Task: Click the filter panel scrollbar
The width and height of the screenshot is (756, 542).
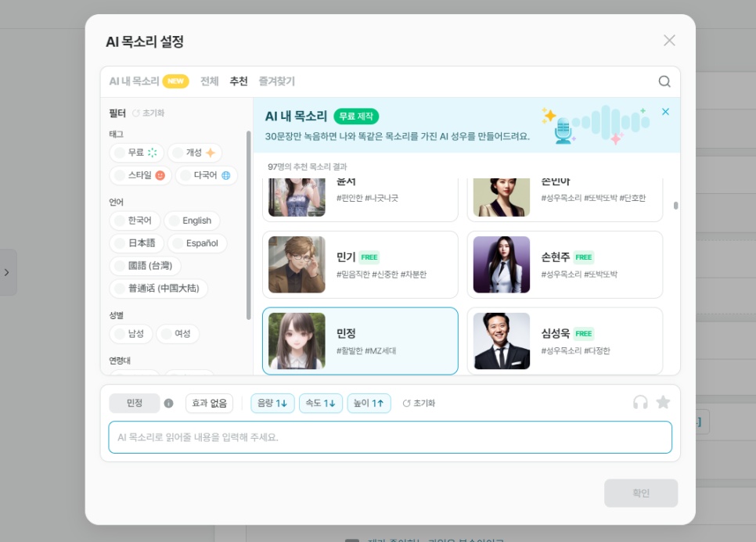Action: (x=249, y=225)
